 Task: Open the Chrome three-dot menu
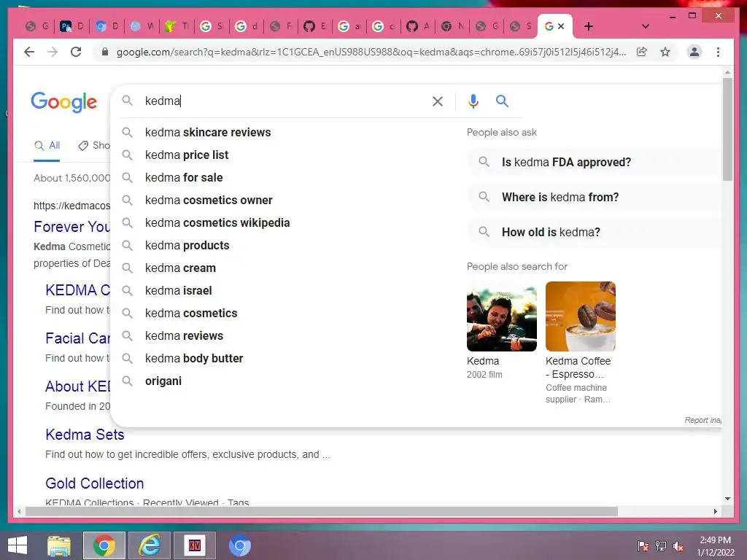coord(718,52)
